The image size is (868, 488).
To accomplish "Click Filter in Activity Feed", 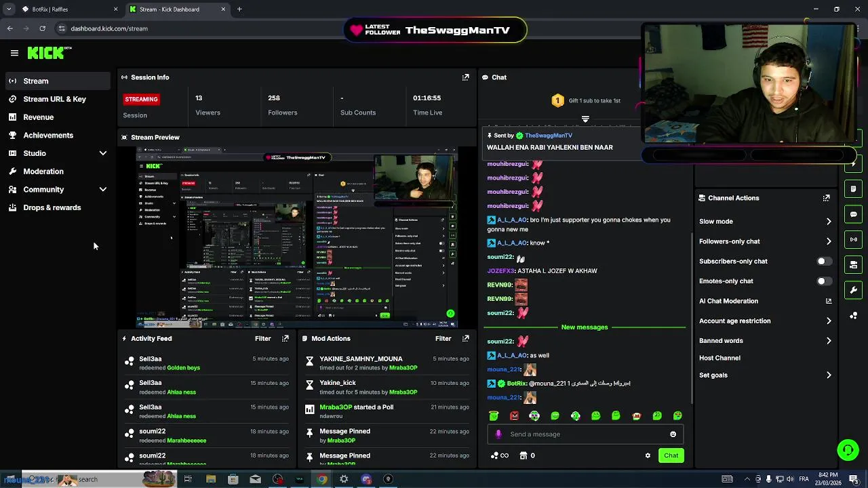I will (x=262, y=338).
